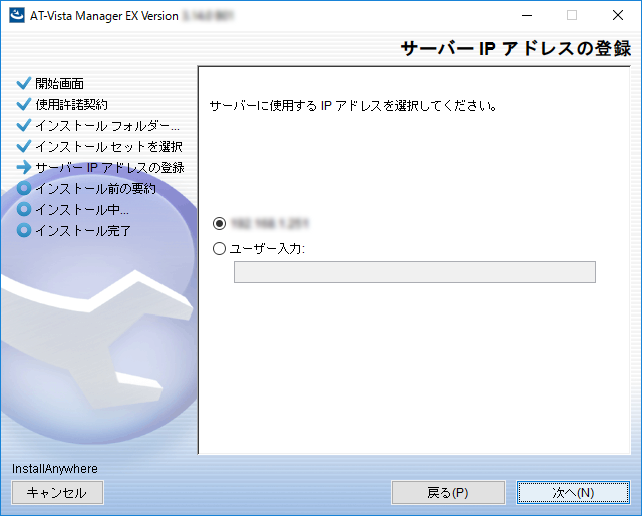
Task: Click the 使用許諾契約 step label
Action: point(72,104)
